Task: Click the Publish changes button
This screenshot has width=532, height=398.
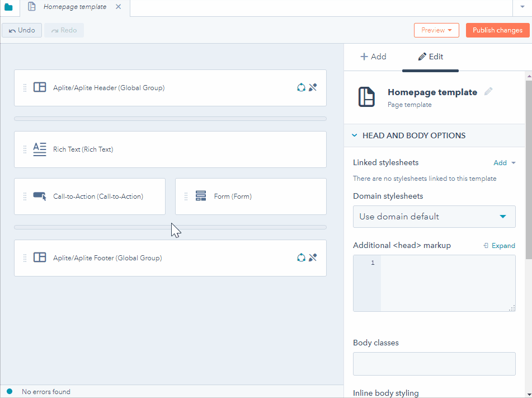Action: coord(497,30)
